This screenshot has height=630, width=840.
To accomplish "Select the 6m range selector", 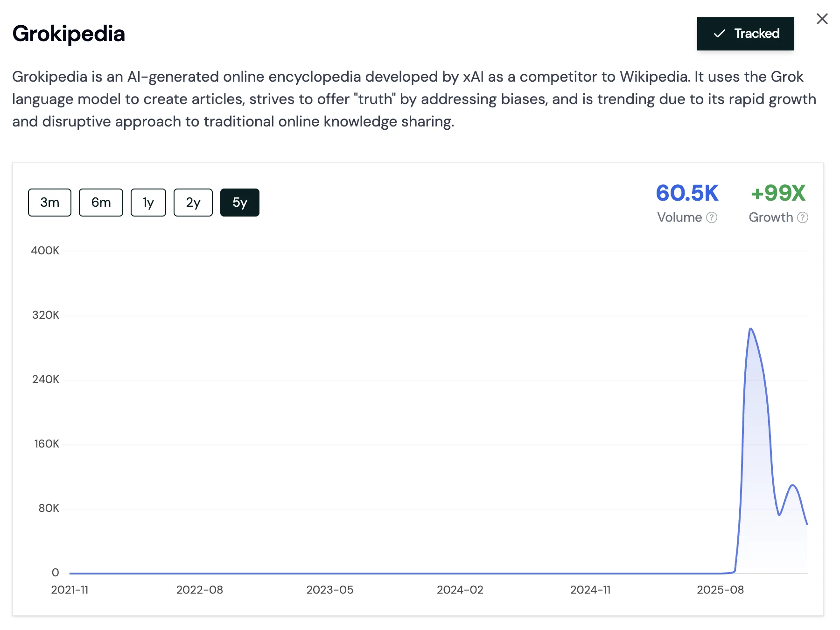I will pyautogui.click(x=100, y=202).
